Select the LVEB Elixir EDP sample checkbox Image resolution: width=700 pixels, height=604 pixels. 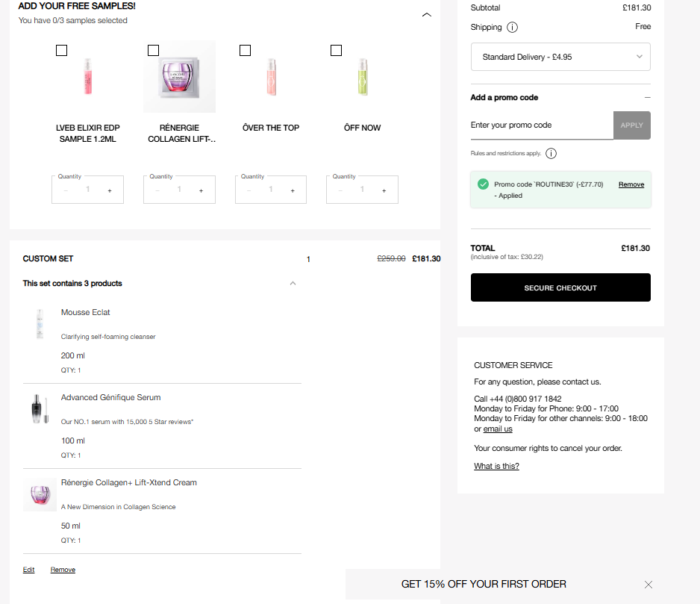coord(61,51)
